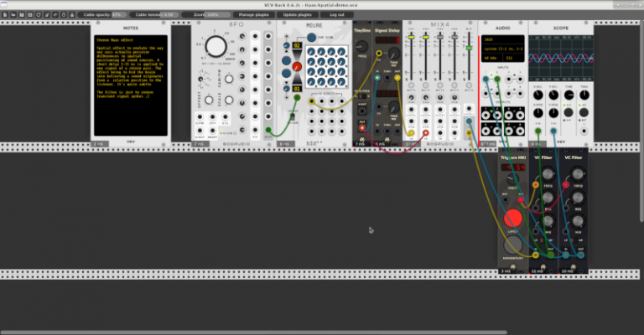Click the Triggers MKI VOLT knob
The image size is (644, 335).
(x=512, y=178)
